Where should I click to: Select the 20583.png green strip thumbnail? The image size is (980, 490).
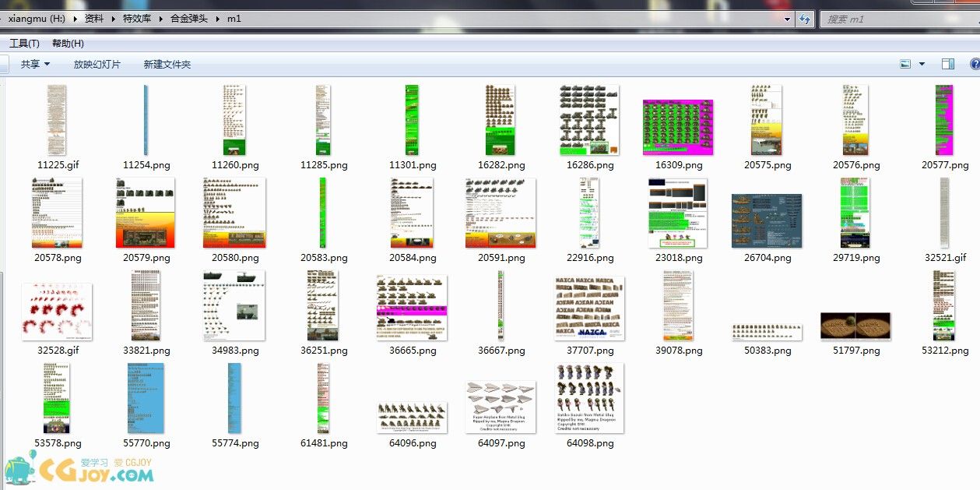(x=324, y=213)
